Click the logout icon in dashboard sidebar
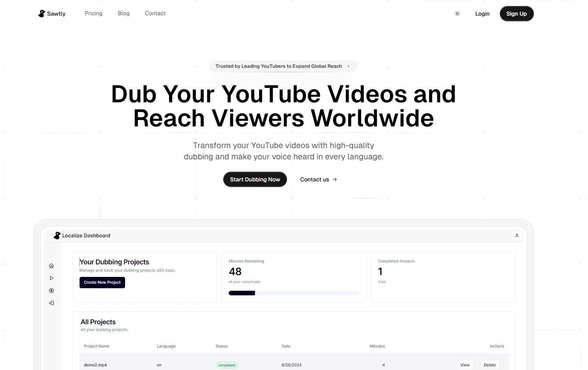 tap(51, 303)
